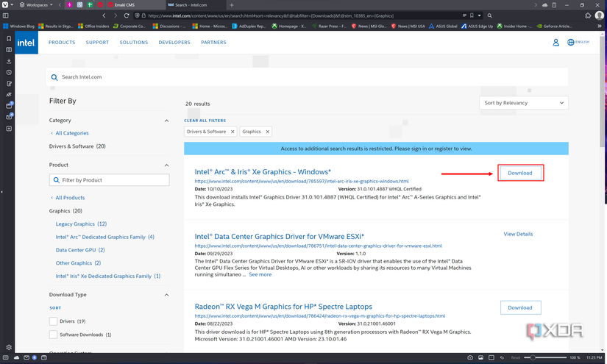Open a new tab with plus button
607x364 pixels.
tap(232, 4)
